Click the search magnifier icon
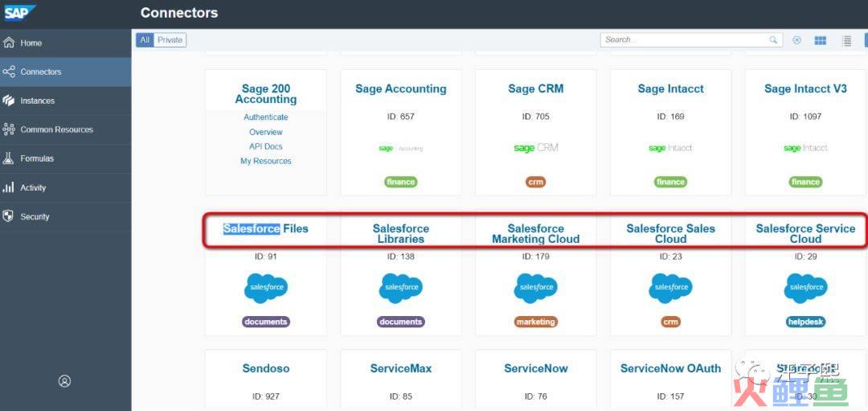This screenshot has height=411, width=868. click(x=773, y=40)
